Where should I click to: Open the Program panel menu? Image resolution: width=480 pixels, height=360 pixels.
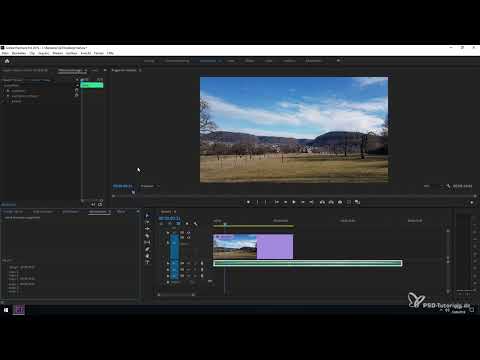[140, 70]
